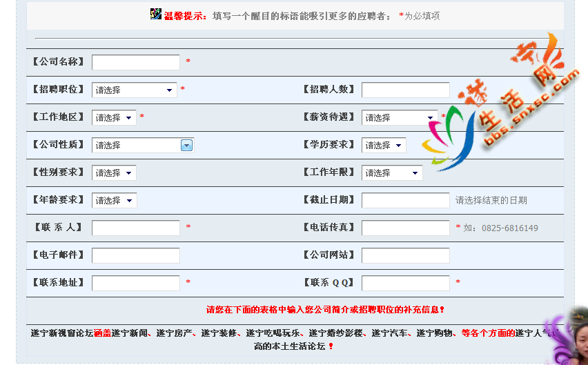This screenshot has width=588, height=365.
Task: Click the 联系 QQ input field
Action: point(405,284)
